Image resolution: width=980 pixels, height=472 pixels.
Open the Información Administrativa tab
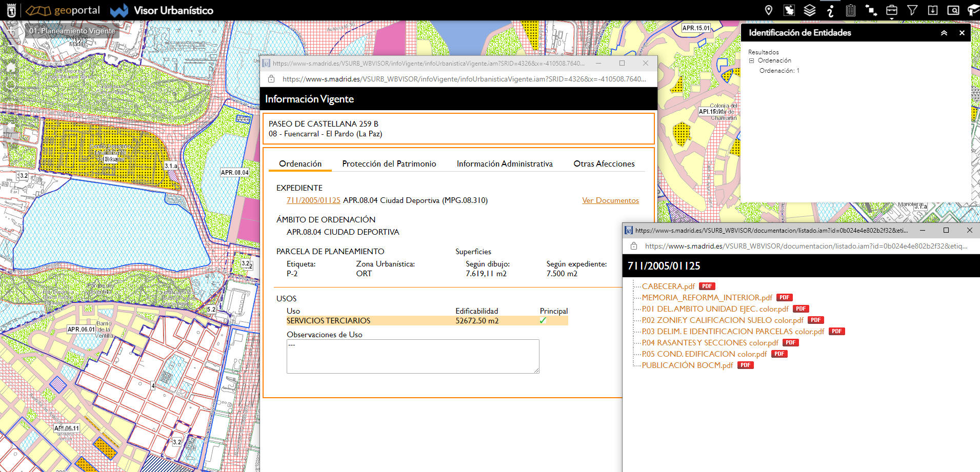[x=504, y=163]
